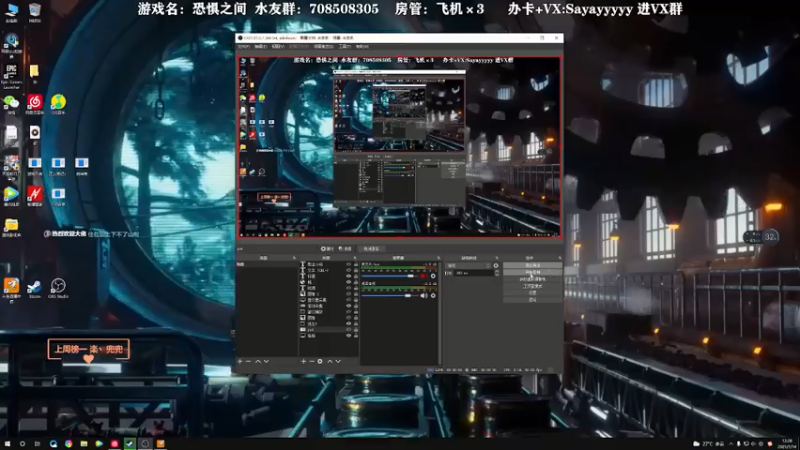
Task: Select the ps4 source row
Action: pyautogui.click(x=329, y=330)
